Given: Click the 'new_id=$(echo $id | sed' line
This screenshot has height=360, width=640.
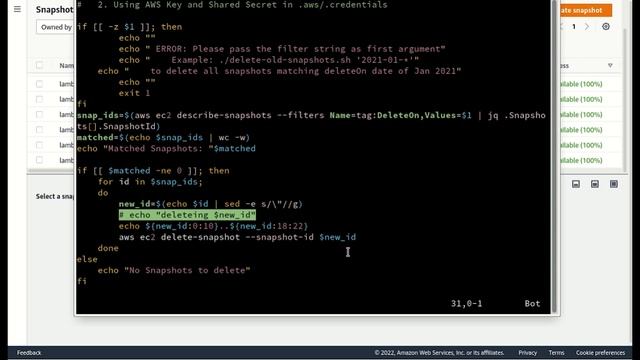Looking at the screenshot, I should 211,204.
